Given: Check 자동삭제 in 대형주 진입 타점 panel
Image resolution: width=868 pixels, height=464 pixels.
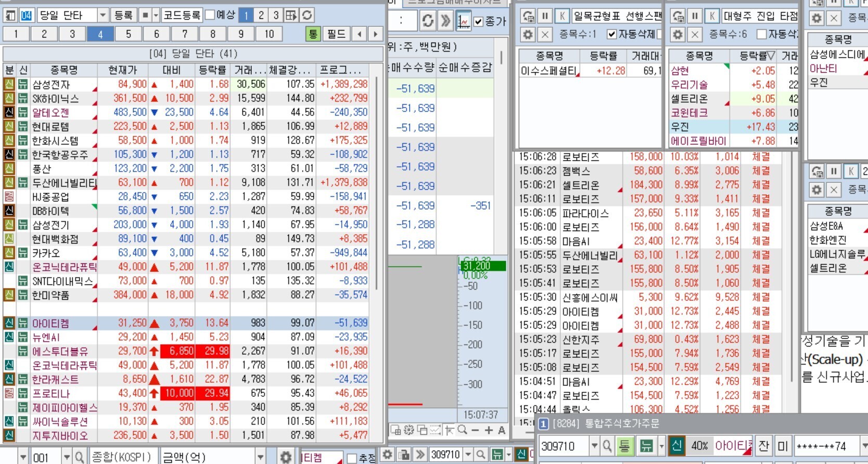Looking at the screenshot, I should [x=762, y=34].
